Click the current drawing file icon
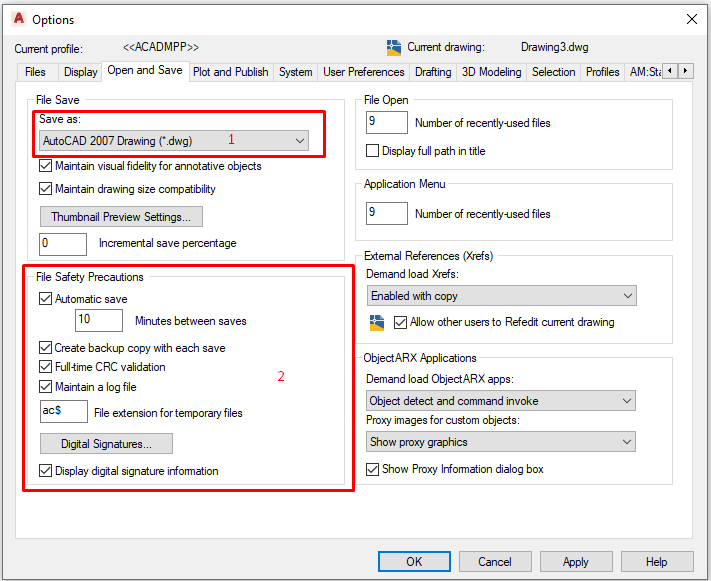Image resolution: width=711 pixels, height=581 pixels. pyautogui.click(x=393, y=47)
